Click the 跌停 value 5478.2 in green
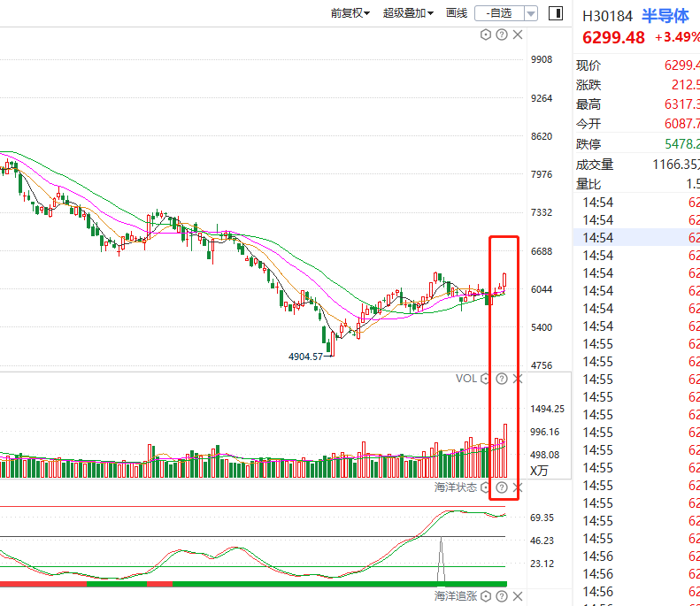 [682, 143]
